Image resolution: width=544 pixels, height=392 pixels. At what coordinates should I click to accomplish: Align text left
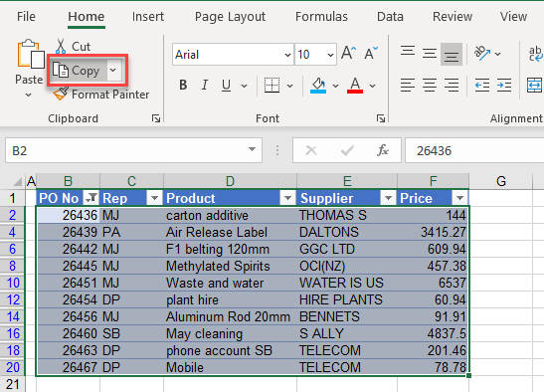(x=408, y=86)
